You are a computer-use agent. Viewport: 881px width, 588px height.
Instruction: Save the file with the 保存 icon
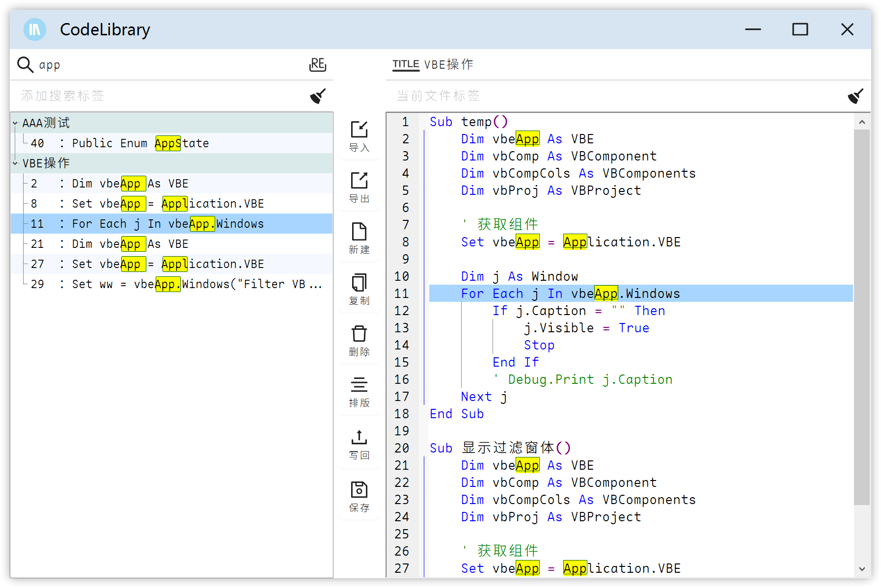[359, 496]
